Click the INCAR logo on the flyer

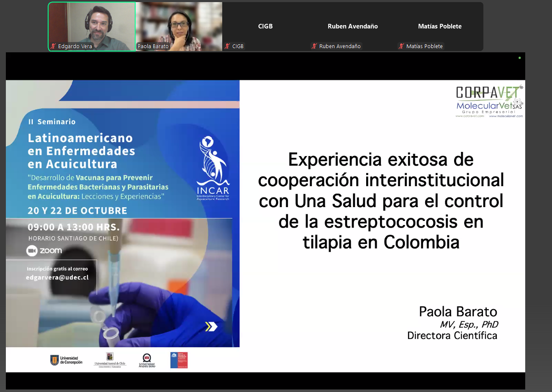(x=213, y=168)
